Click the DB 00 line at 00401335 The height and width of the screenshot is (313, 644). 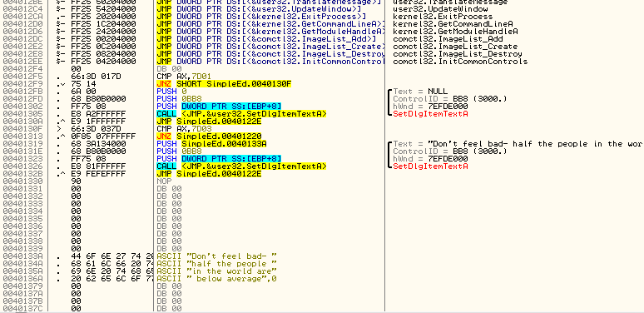[x=169, y=219]
